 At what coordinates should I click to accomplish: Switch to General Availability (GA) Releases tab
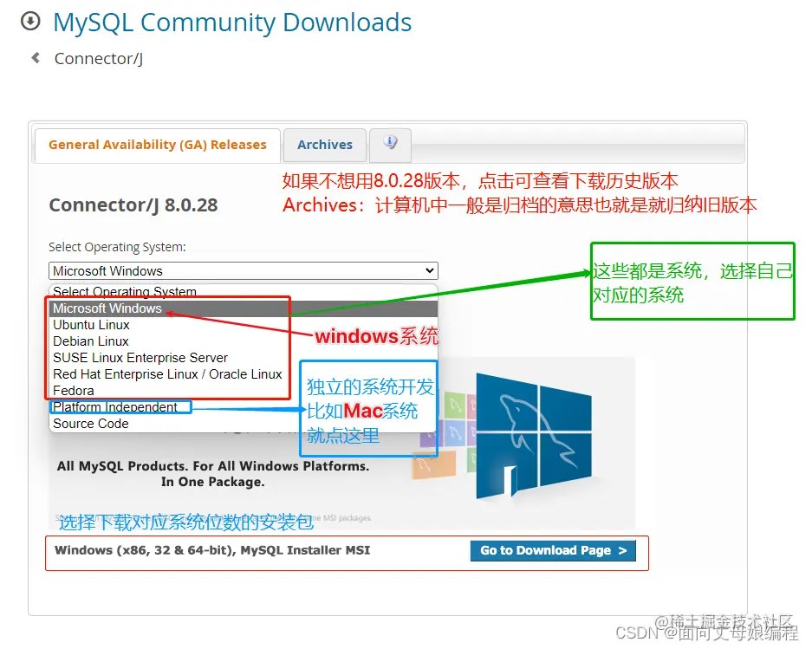point(158,145)
